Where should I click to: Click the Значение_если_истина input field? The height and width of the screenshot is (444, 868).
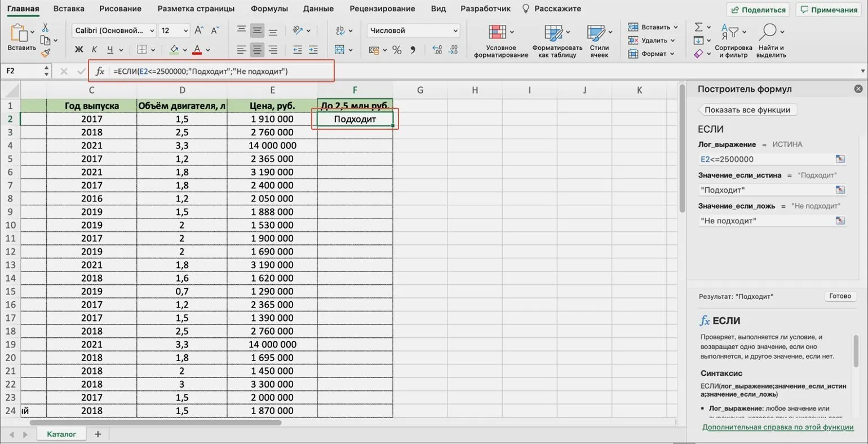pyautogui.click(x=765, y=190)
